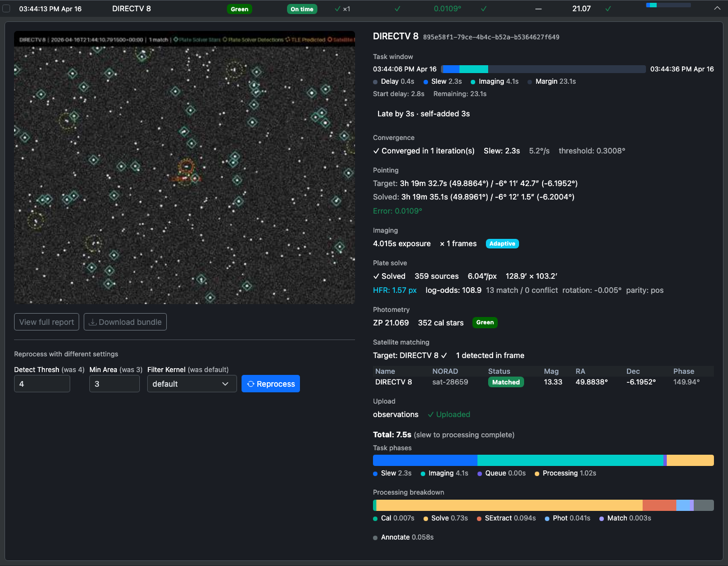This screenshot has width=728, height=566.
Task: Click the Phase column header
Action: pyautogui.click(x=684, y=372)
